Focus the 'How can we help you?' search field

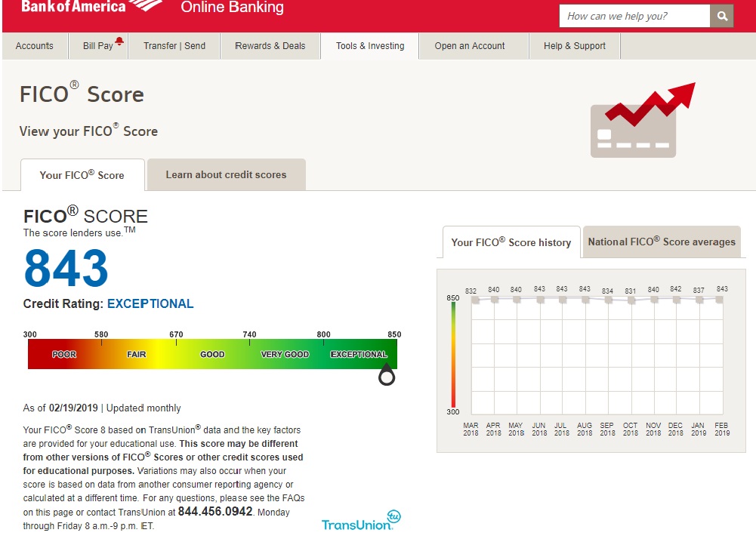coord(634,17)
